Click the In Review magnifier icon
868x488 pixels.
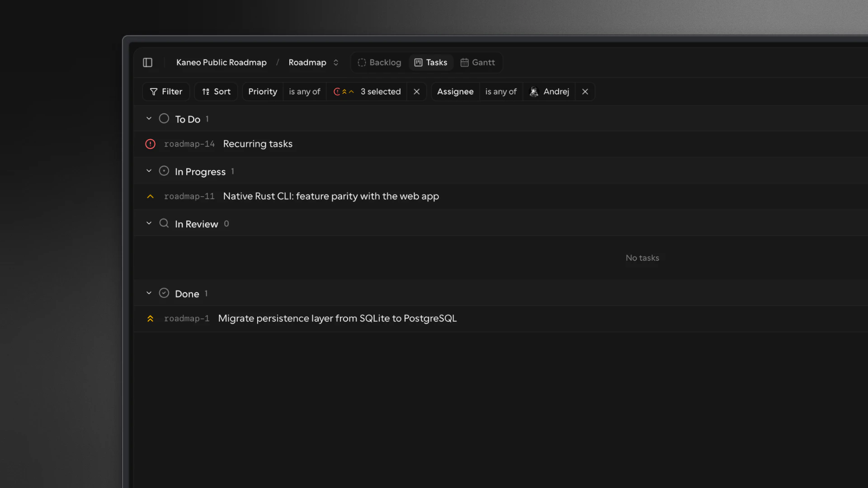pos(164,223)
